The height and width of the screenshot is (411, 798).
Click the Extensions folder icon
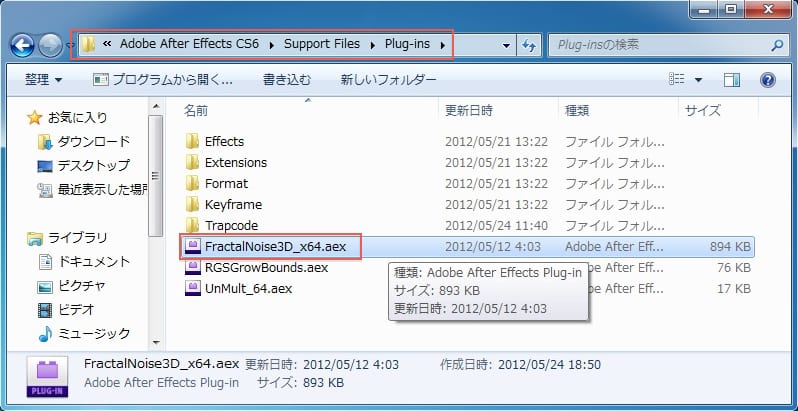192,162
